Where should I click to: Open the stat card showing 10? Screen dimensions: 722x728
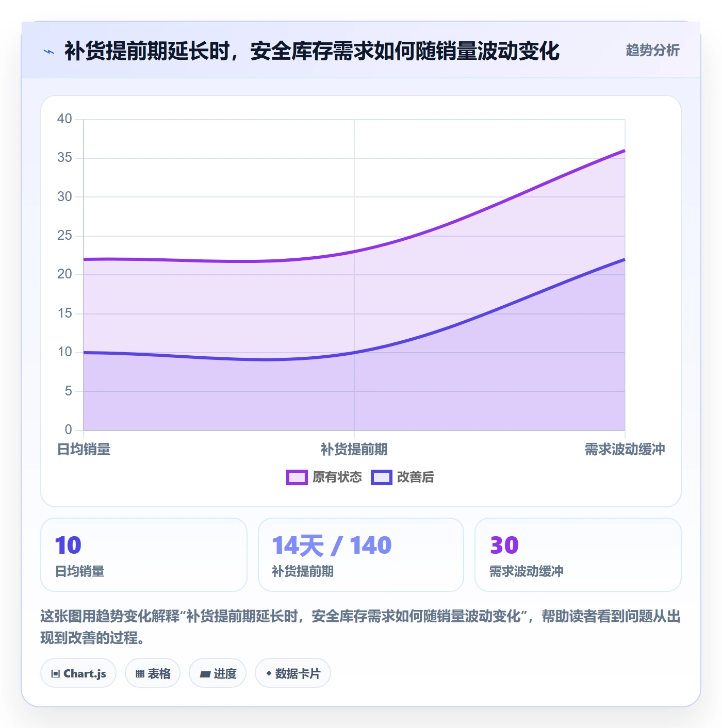click(144, 555)
